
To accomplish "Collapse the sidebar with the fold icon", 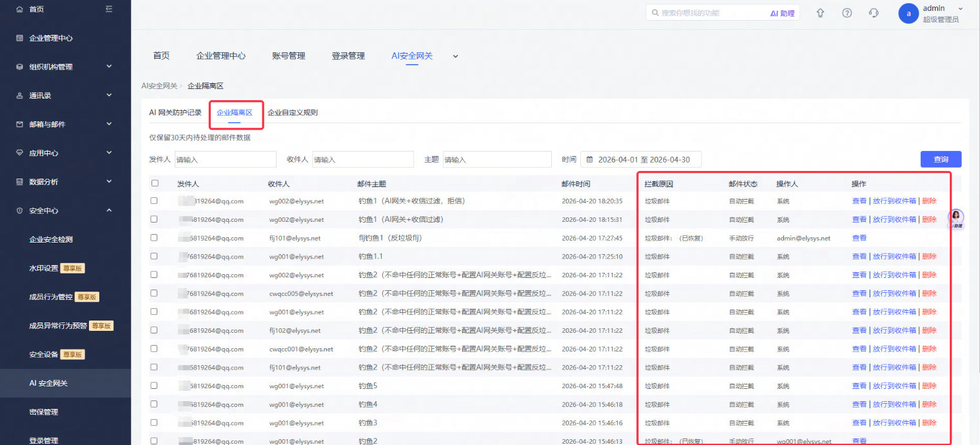I will pyautogui.click(x=108, y=9).
